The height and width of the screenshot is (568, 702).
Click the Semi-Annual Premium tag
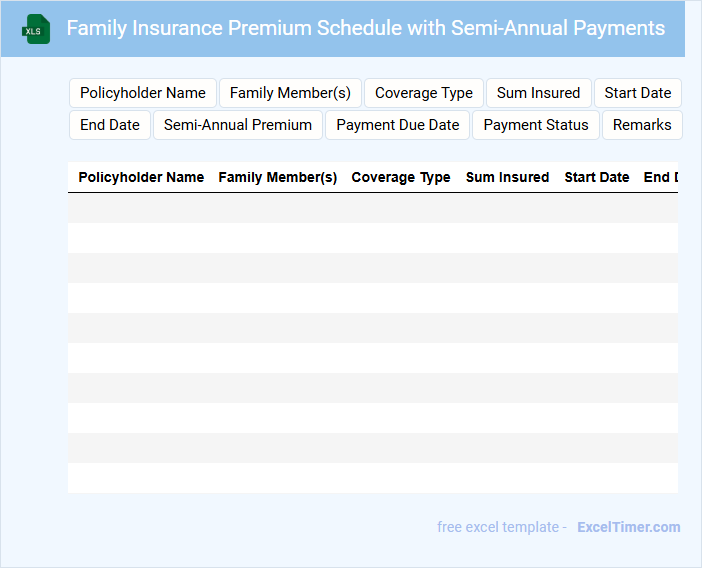pos(238,125)
